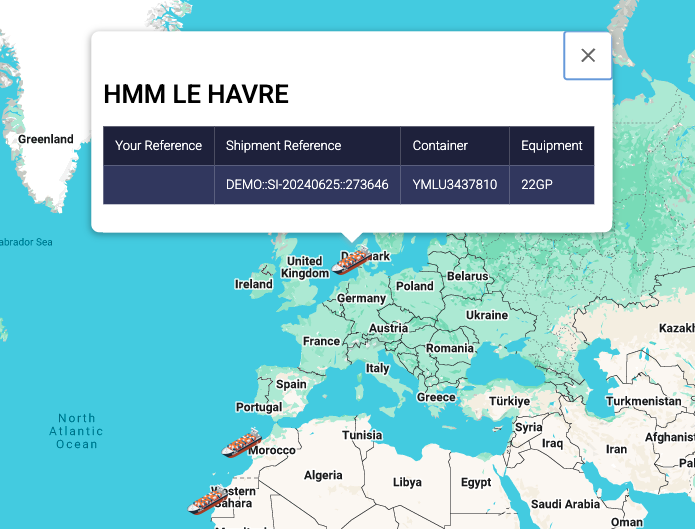Click the Shipment Reference column header
Viewport: 695px width, 529px height.
point(307,146)
